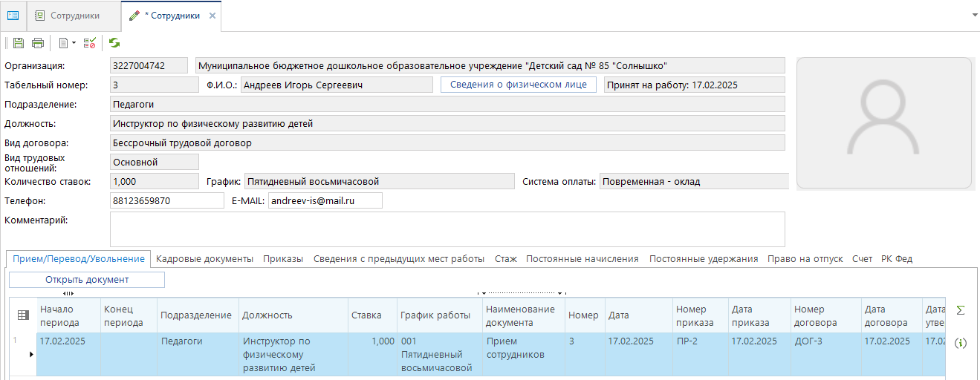Image resolution: width=980 pixels, height=380 pixels.
Task: Switch to the Кадровые документы tab
Action: pos(204,259)
